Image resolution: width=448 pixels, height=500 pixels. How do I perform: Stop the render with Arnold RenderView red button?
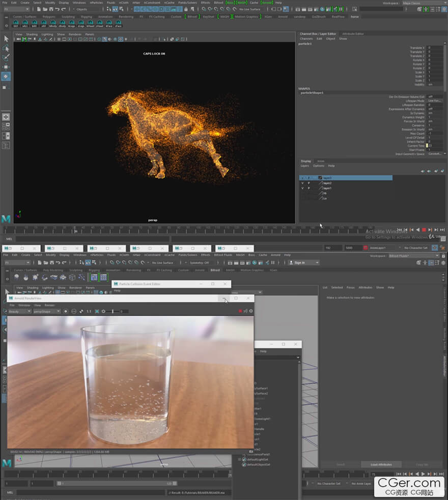(240, 311)
